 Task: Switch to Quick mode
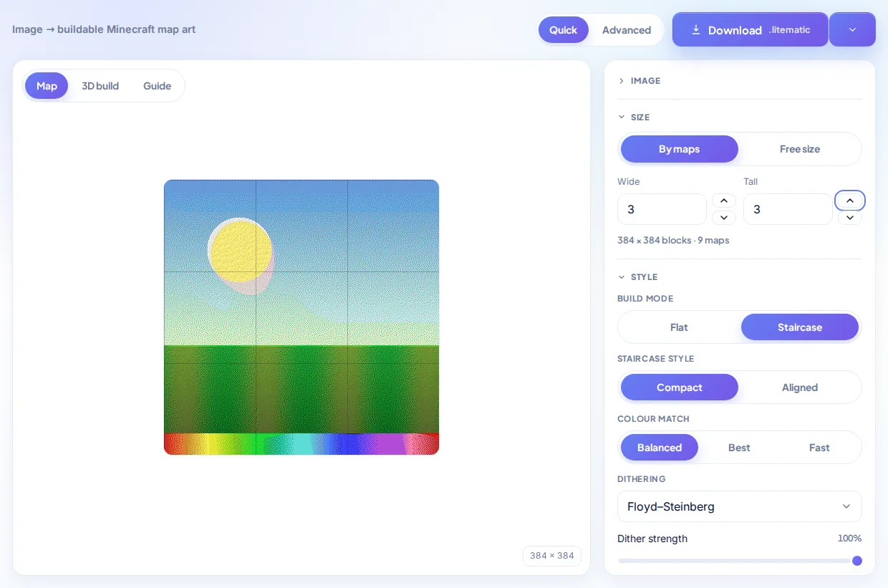[563, 30]
